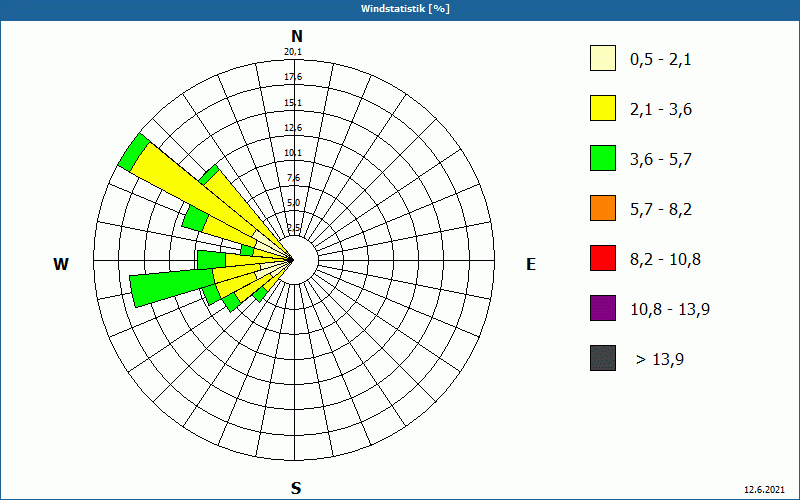Click the N compass label

(297, 36)
